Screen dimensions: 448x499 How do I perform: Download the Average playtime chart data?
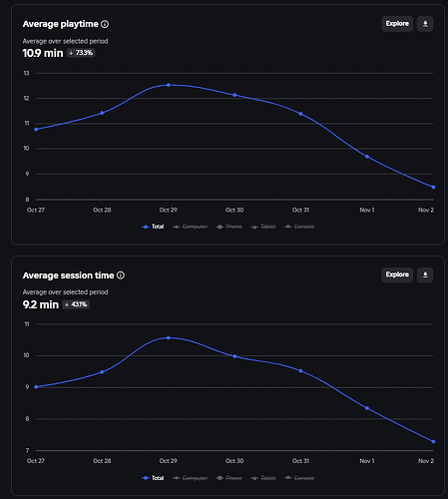[425, 24]
